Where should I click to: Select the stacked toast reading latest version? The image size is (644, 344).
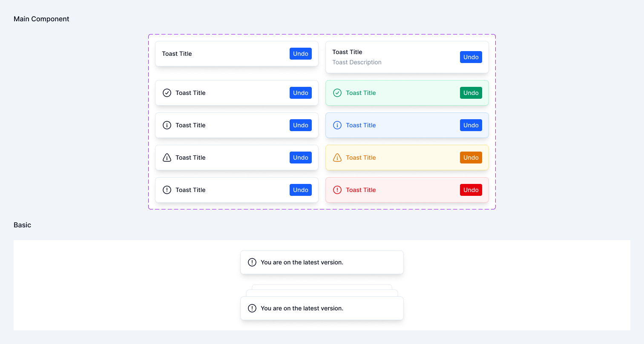pyautogui.click(x=322, y=308)
